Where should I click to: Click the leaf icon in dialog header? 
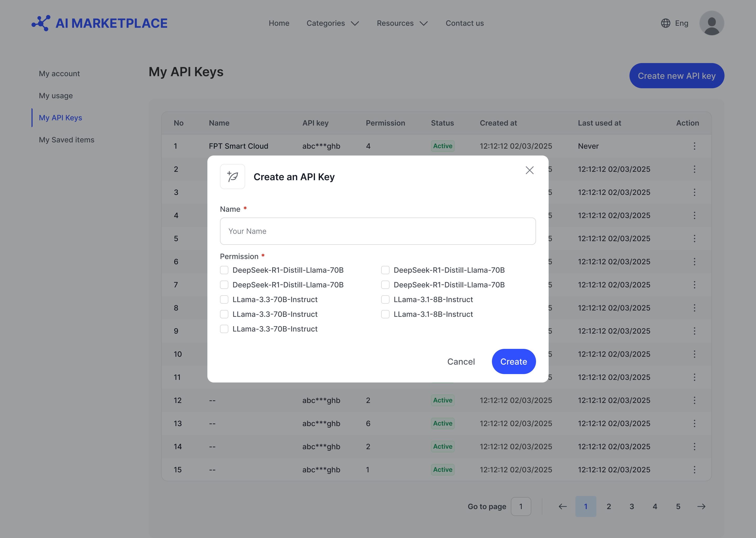click(x=233, y=177)
